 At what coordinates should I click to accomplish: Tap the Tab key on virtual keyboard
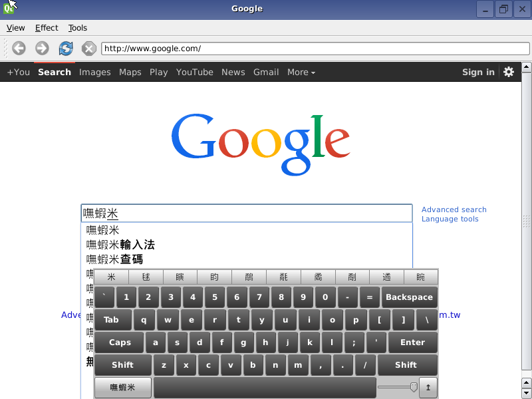(x=112, y=320)
